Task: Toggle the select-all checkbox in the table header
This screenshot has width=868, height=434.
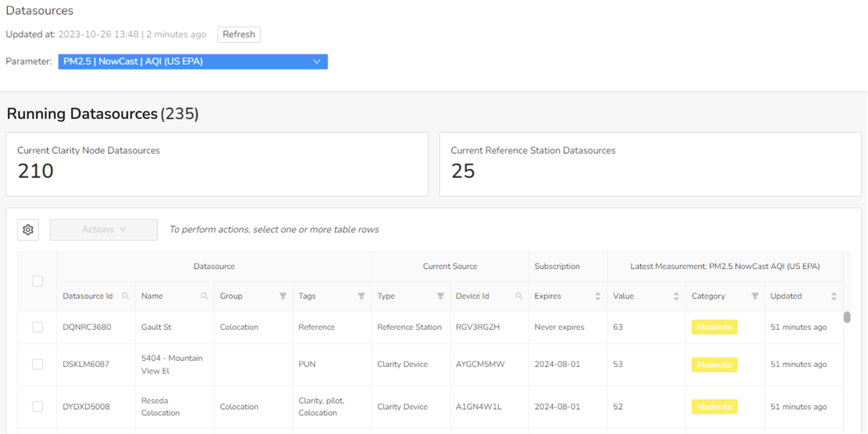Action: 37,281
